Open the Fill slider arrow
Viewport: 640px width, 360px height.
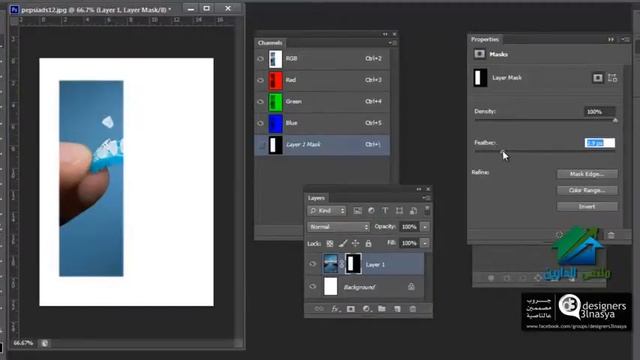tap(425, 243)
